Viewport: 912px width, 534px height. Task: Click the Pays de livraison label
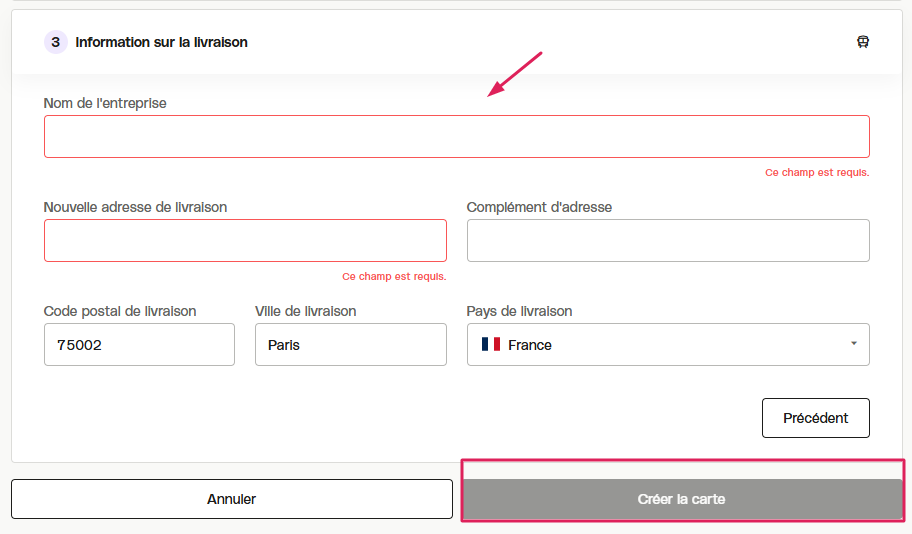tap(519, 311)
